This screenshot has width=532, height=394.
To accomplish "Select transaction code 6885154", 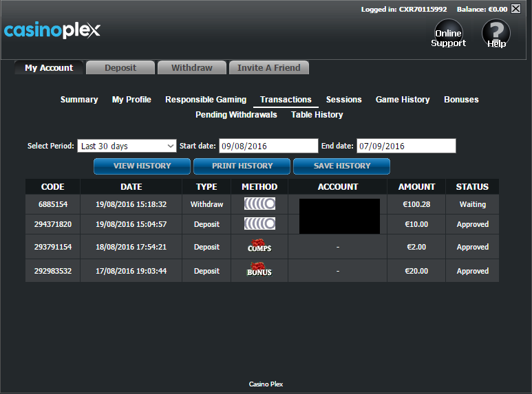I will (53, 204).
